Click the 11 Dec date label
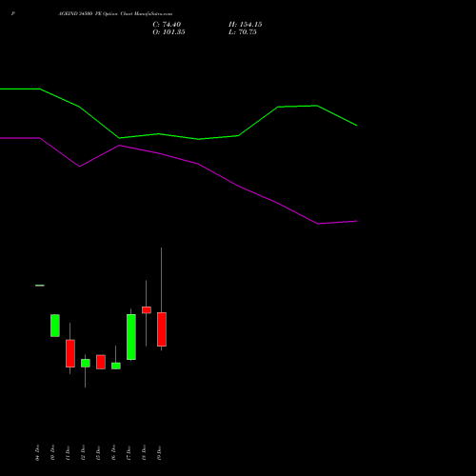The image size is (476, 476). [x=68, y=452]
